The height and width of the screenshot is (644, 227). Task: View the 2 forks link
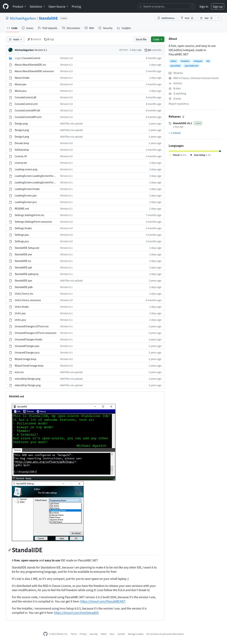175,98
